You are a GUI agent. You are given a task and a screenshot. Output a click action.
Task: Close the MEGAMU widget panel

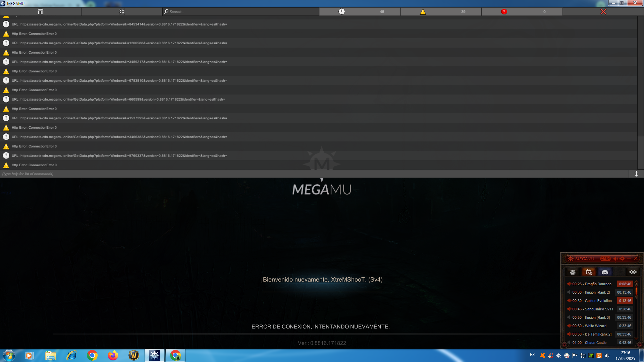(636, 258)
